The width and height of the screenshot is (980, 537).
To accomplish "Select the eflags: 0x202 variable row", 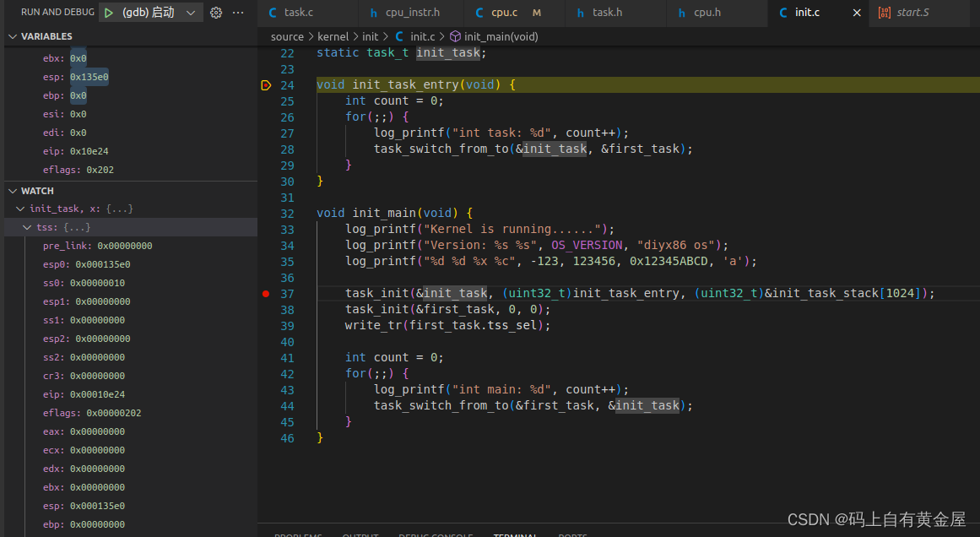I will [131, 170].
